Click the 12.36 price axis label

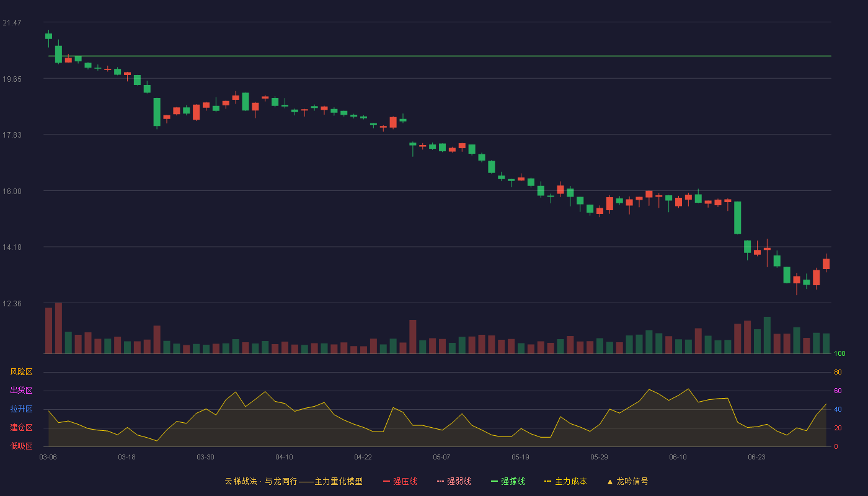[12, 303]
